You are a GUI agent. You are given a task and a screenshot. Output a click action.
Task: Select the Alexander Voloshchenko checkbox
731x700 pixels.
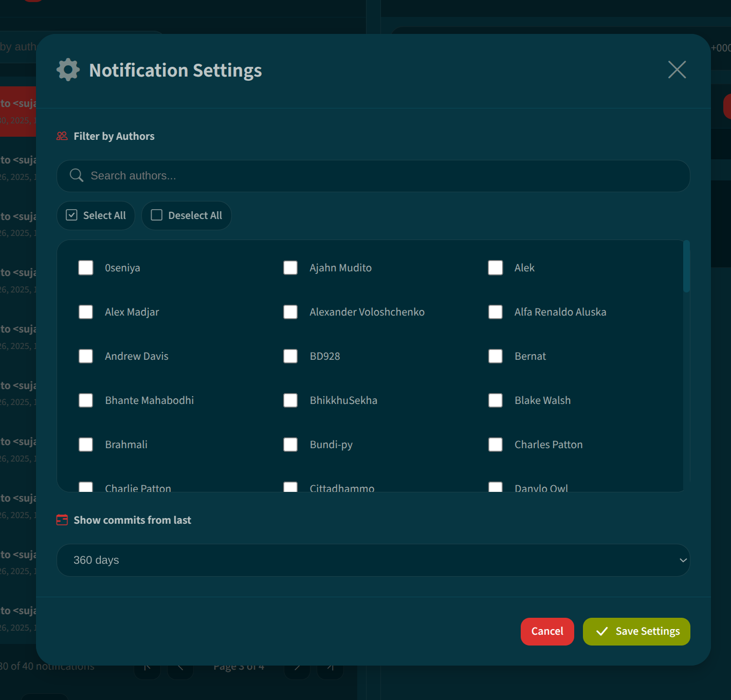pos(290,312)
